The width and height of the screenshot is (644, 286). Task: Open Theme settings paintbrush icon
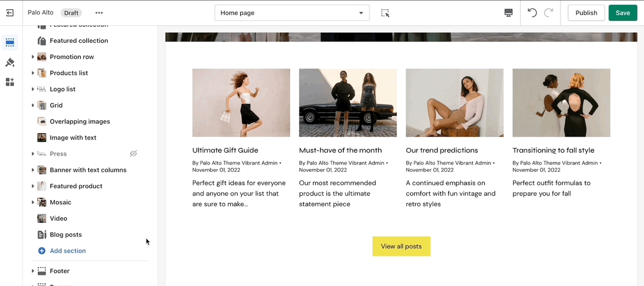[10, 62]
